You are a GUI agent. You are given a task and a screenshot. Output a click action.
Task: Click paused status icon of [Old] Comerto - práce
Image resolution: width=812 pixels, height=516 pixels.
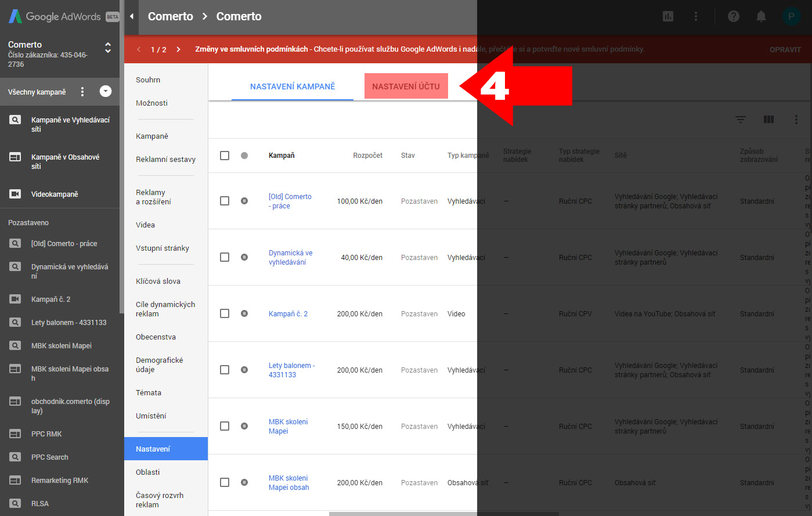[x=244, y=201]
